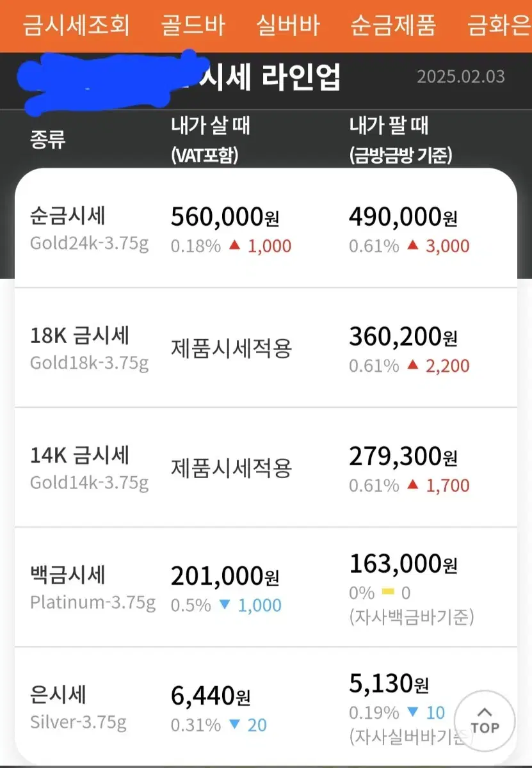
Task: Click the 560,000원 gold buy price
Action: pyautogui.click(x=225, y=218)
